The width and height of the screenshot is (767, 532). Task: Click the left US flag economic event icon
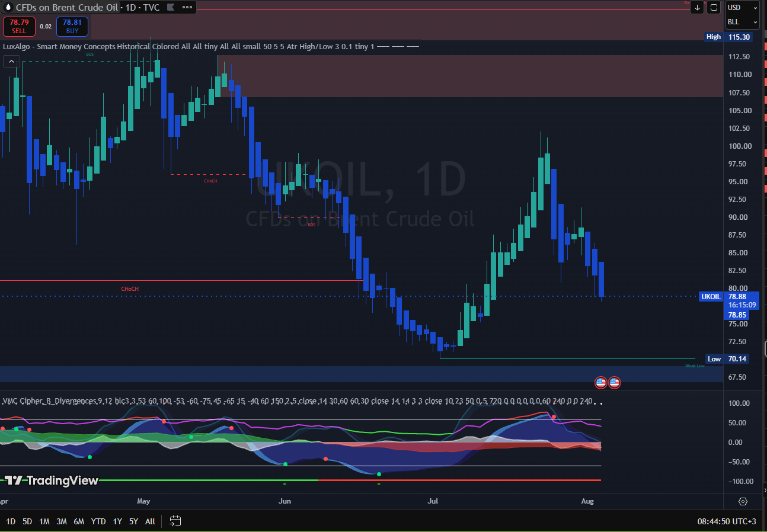pyautogui.click(x=600, y=382)
